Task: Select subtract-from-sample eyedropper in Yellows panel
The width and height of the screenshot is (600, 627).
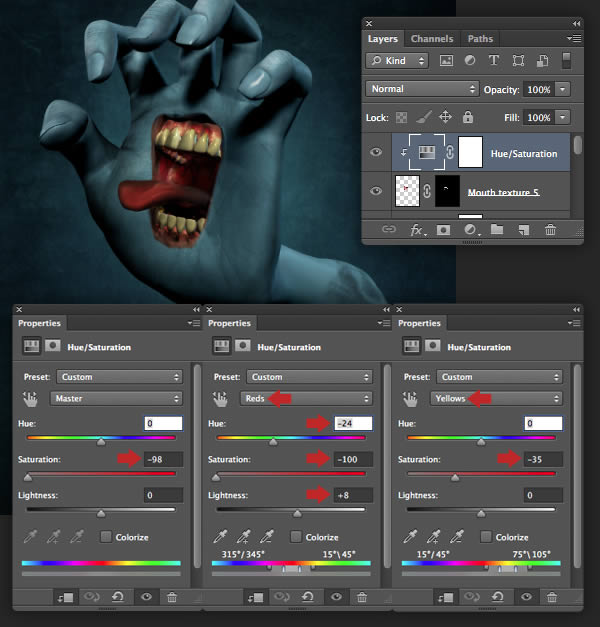Action: click(x=456, y=536)
